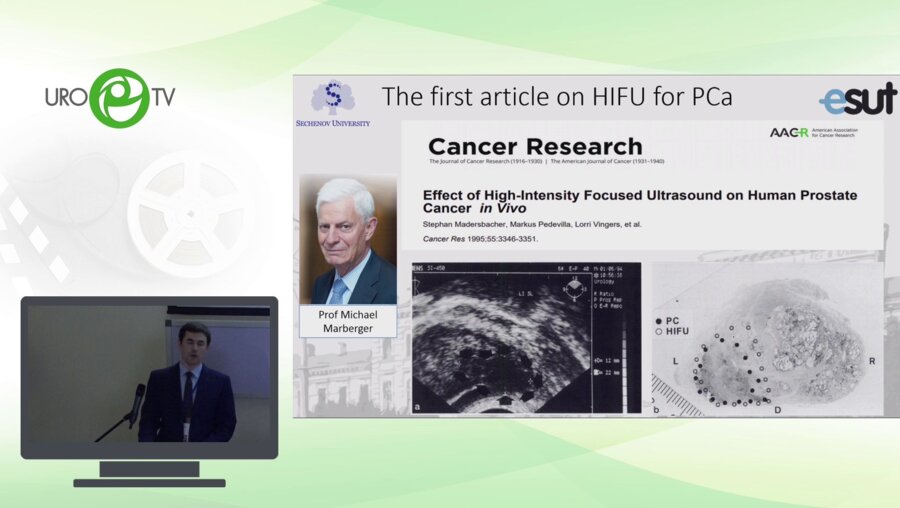Click the Sechenov University text label
The height and width of the screenshot is (508, 900).
point(332,123)
